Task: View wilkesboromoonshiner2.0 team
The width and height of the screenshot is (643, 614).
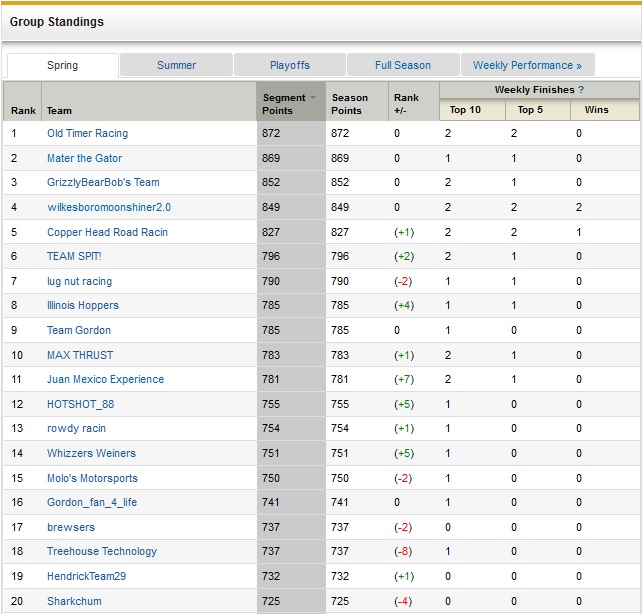Action: [109, 207]
